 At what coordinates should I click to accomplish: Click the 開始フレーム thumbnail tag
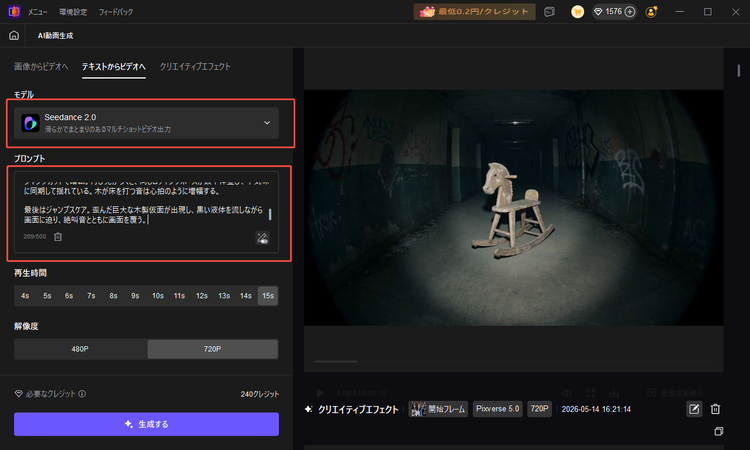[438, 409]
